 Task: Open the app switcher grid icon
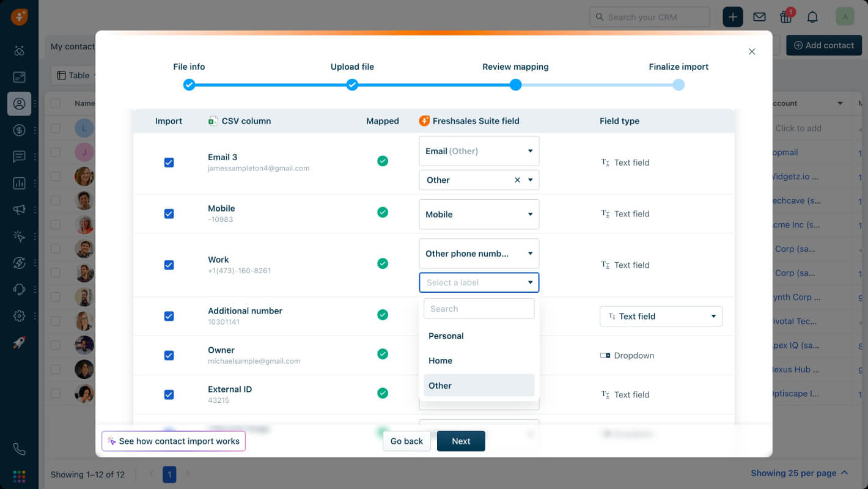pyautogui.click(x=19, y=476)
